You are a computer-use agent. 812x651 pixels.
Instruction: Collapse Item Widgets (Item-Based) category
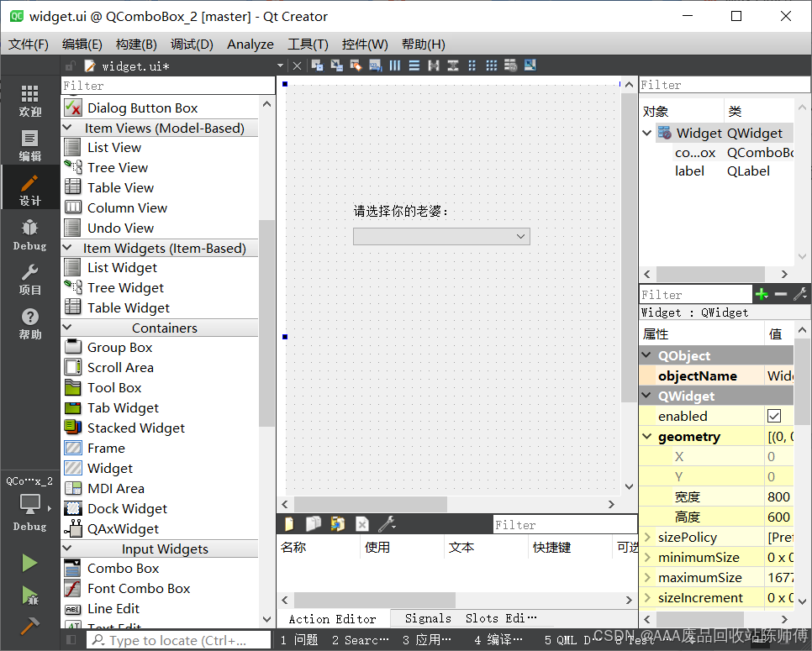(x=67, y=248)
